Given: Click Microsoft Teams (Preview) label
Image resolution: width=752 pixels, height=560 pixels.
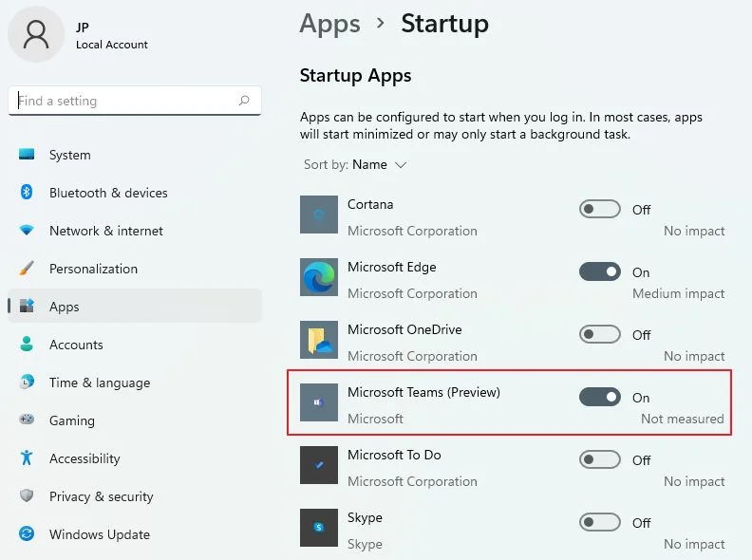Looking at the screenshot, I should pyautogui.click(x=424, y=392).
